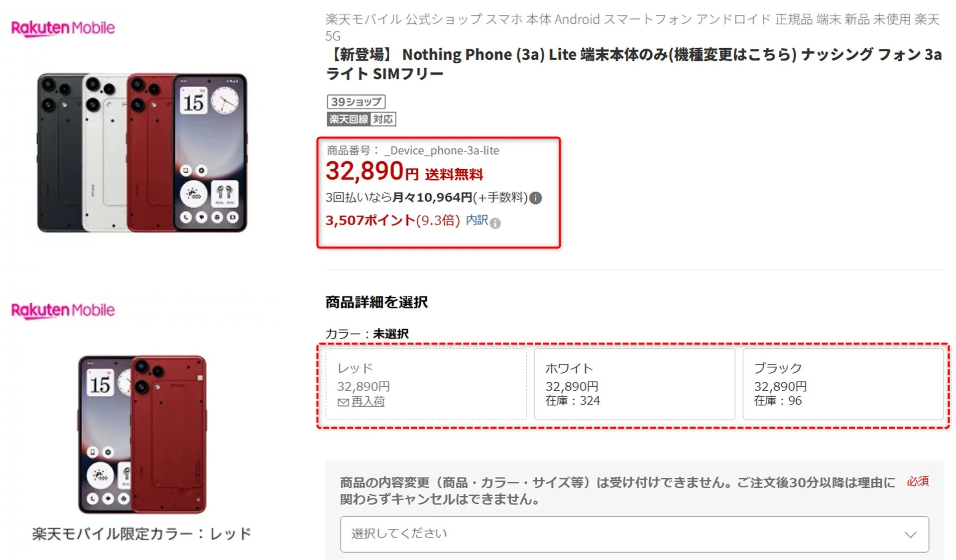Click the three-color phone lineup image
956x560 pixels.
142,153
